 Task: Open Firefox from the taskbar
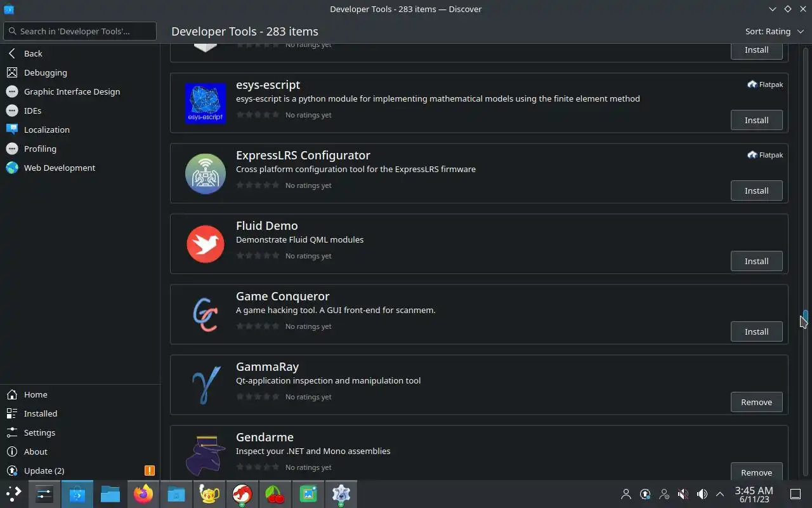pyautogui.click(x=143, y=493)
